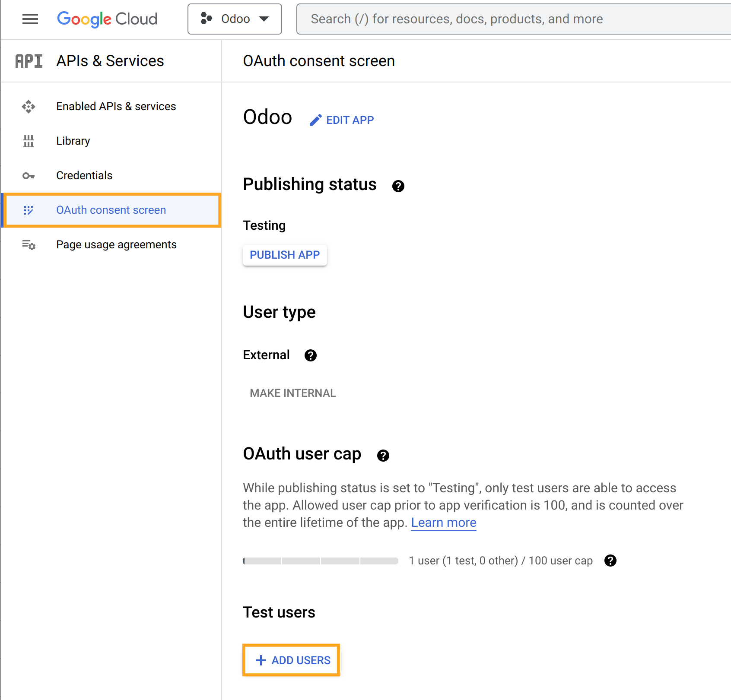731x700 pixels.
Task: Click the PUBLISH APP button
Action: click(285, 255)
